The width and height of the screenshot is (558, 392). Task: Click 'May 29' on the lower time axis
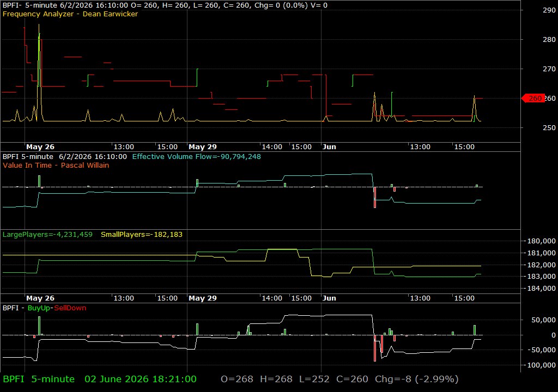point(203,298)
